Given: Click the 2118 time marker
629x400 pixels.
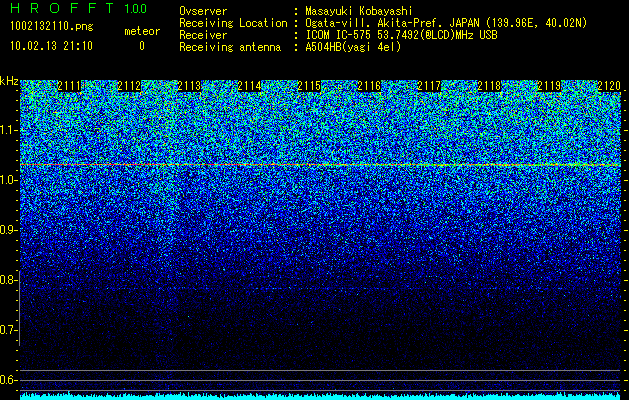Looking at the screenshot, I should (x=489, y=86).
